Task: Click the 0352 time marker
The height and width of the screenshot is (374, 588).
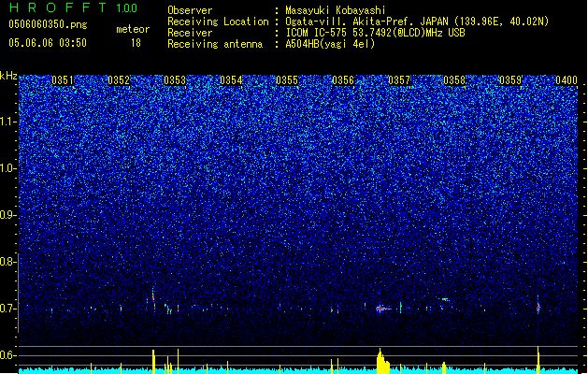Action: point(119,80)
